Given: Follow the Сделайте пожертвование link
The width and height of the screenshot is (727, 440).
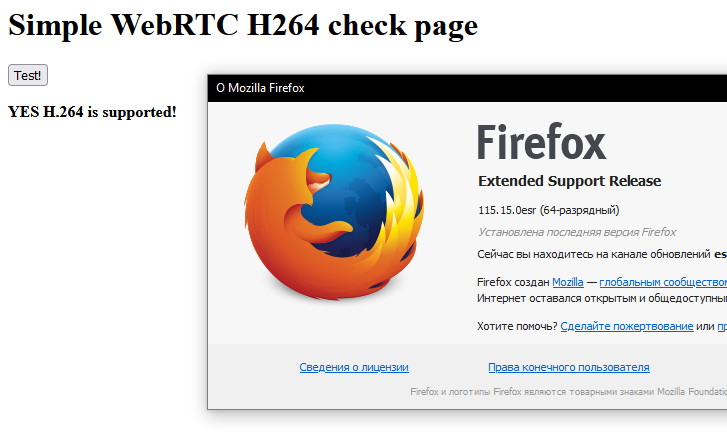Looking at the screenshot, I should pyautogui.click(x=627, y=326).
